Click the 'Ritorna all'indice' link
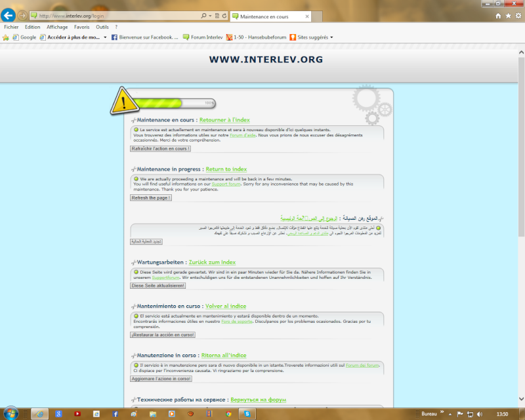 pyautogui.click(x=224, y=355)
